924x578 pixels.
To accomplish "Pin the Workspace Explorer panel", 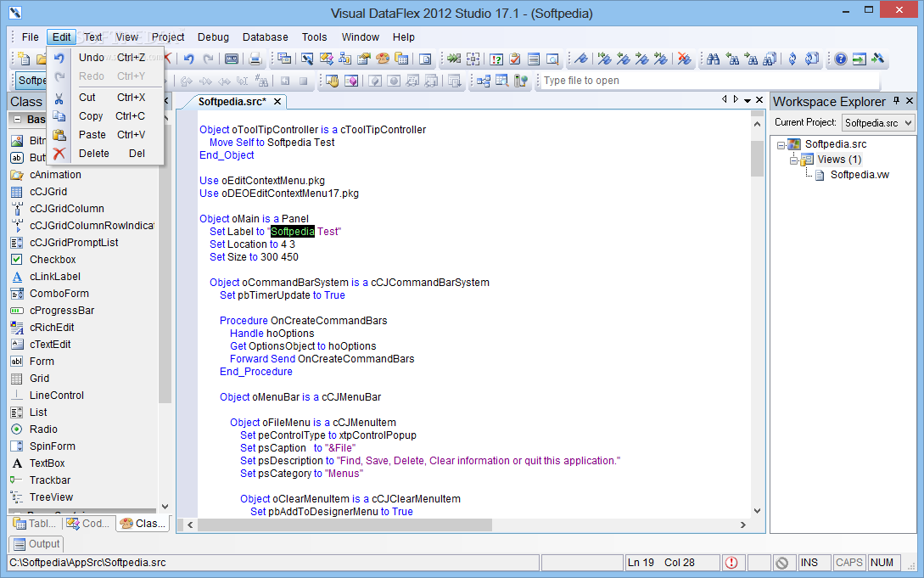I will click(896, 101).
